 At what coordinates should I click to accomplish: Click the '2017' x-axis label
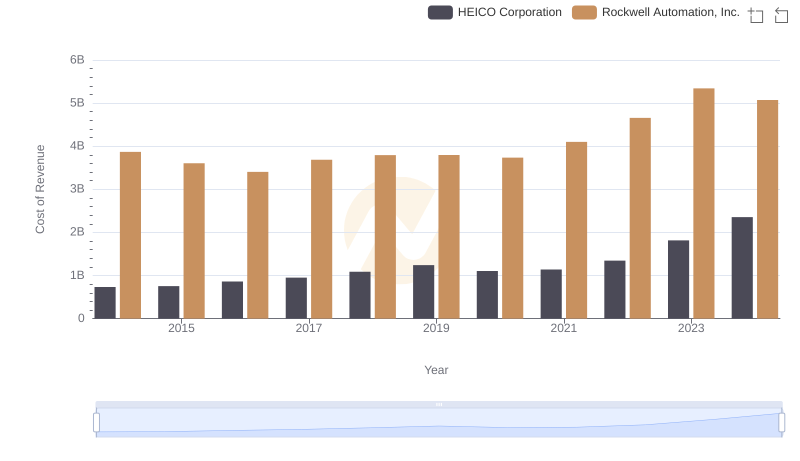(x=309, y=328)
